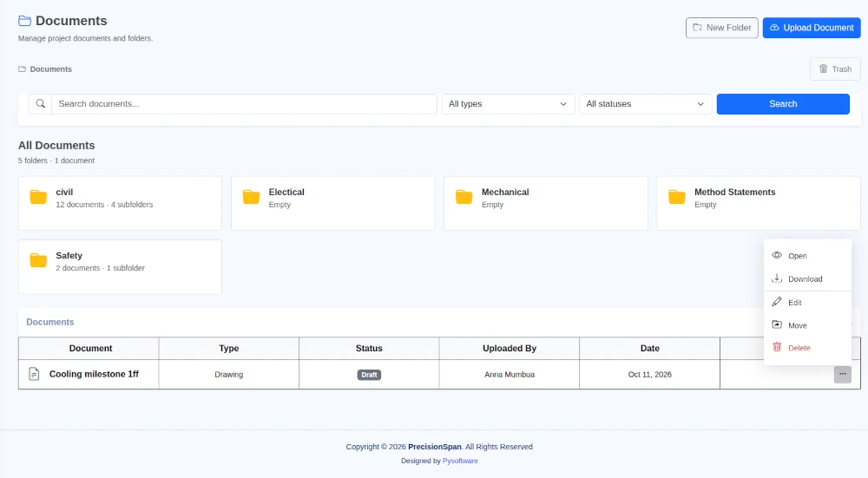The width and height of the screenshot is (868, 478).
Task: Open the All types dropdown
Action: (508, 104)
